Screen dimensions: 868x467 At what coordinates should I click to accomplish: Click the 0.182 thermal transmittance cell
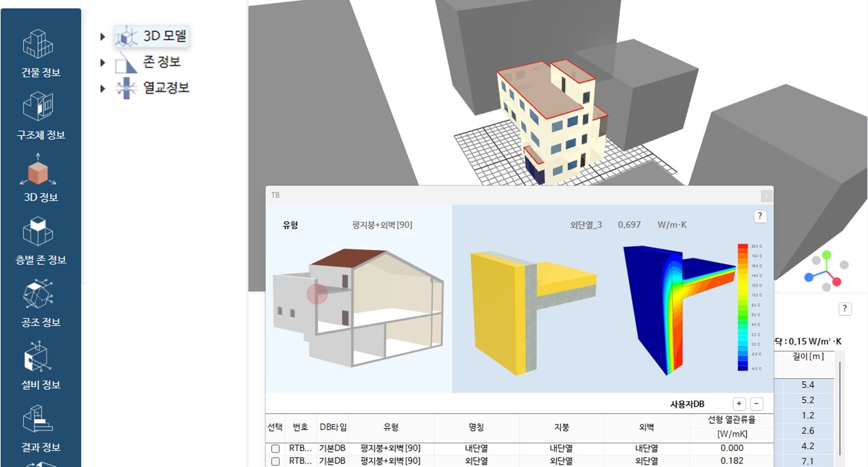click(x=732, y=461)
